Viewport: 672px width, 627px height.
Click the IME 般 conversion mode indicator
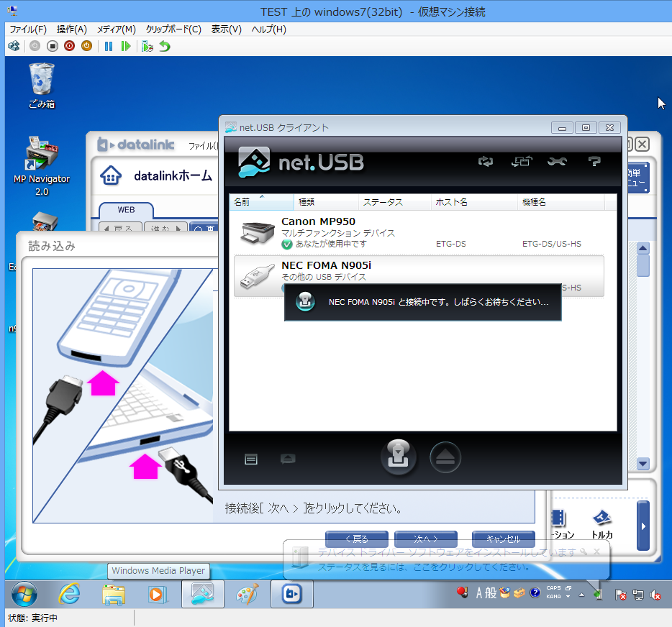pos(491,592)
